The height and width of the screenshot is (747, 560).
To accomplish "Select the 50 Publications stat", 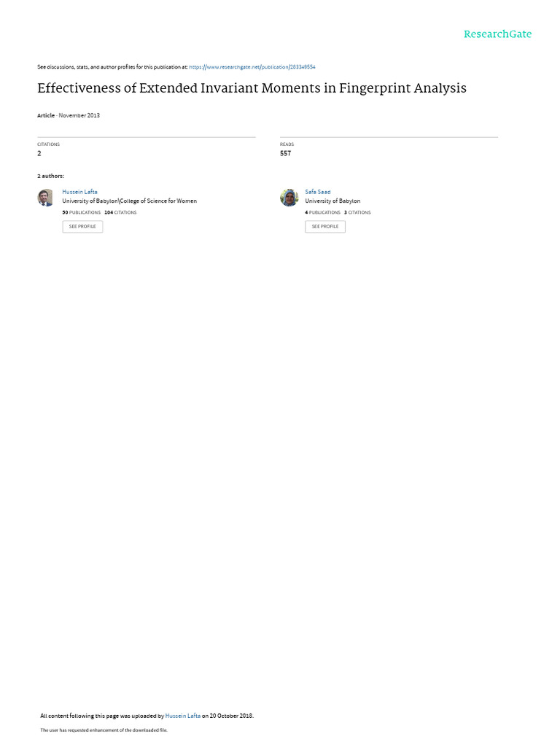I will coord(82,212).
